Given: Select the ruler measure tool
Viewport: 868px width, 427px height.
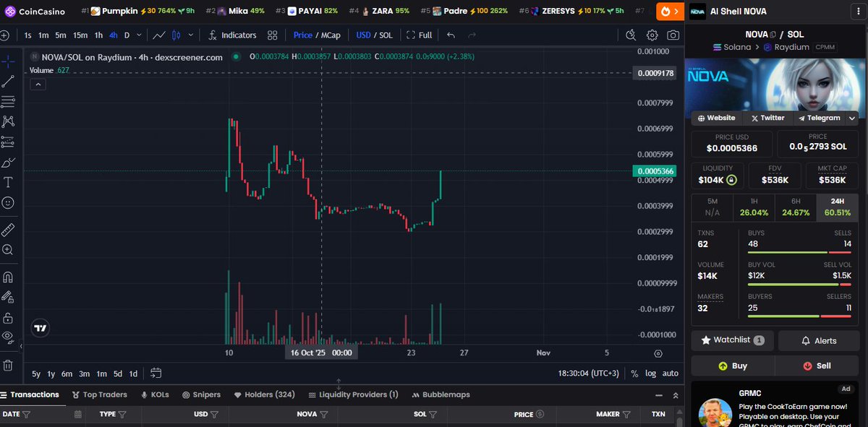Looking at the screenshot, I should coord(8,230).
